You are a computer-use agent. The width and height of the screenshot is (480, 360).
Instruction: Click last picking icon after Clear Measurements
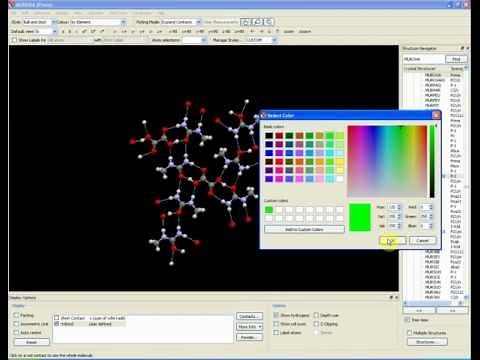(269, 22)
